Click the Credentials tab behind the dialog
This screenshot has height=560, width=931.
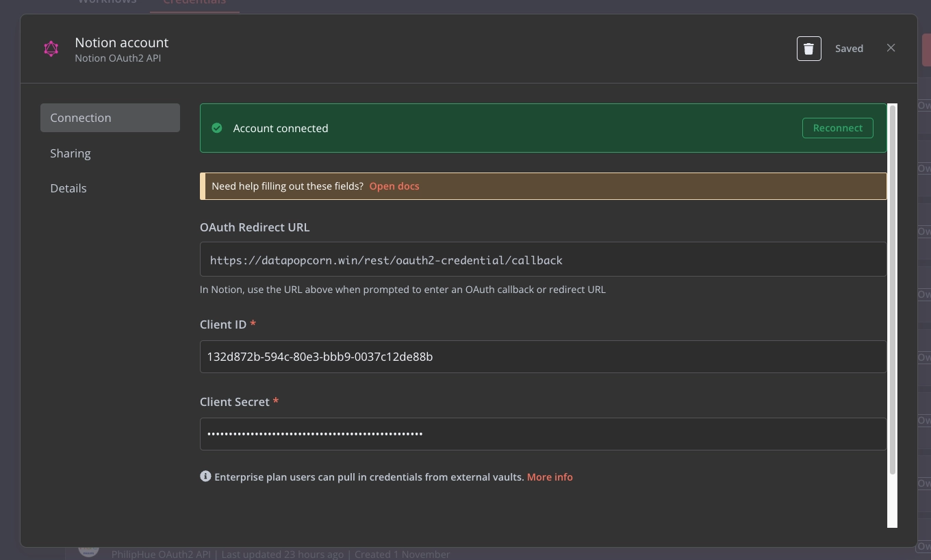point(194,3)
